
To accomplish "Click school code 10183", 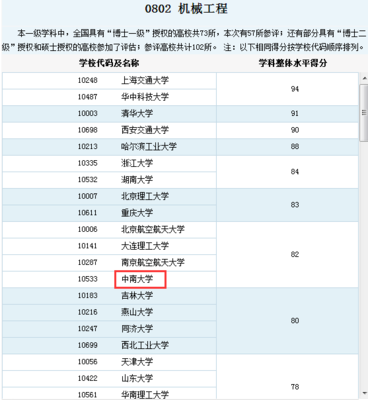I will coord(88,295).
